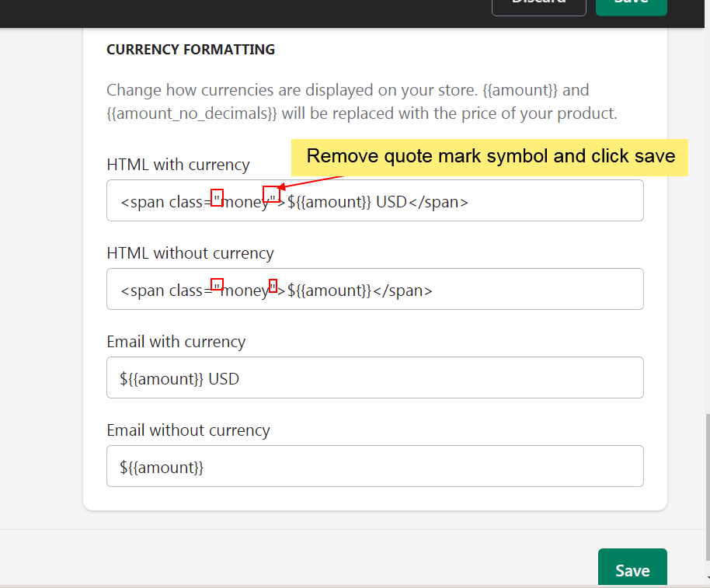The width and height of the screenshot is (710, 588).
Task: Click closing quote mark in HTML with currency
Action: click(271, 197)
